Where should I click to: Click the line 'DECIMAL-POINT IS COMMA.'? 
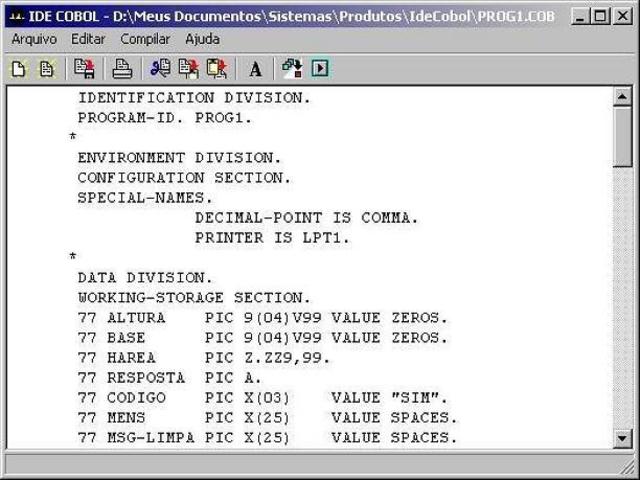307,218
